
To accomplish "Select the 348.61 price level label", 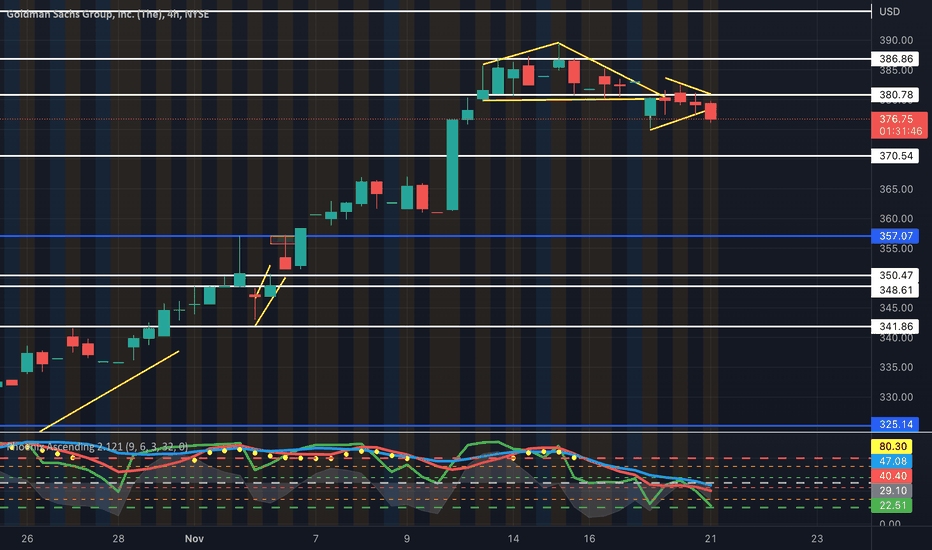I will (895, 290).
